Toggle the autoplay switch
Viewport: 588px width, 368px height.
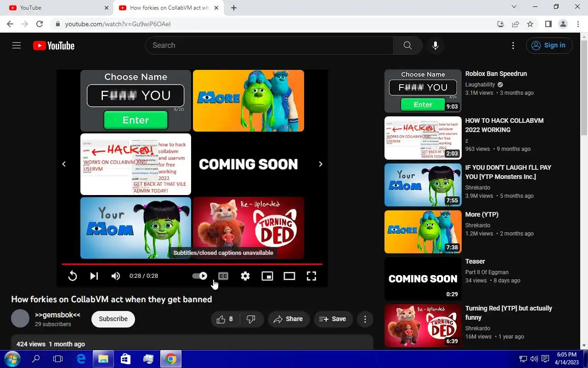click(x=200, y=276)
